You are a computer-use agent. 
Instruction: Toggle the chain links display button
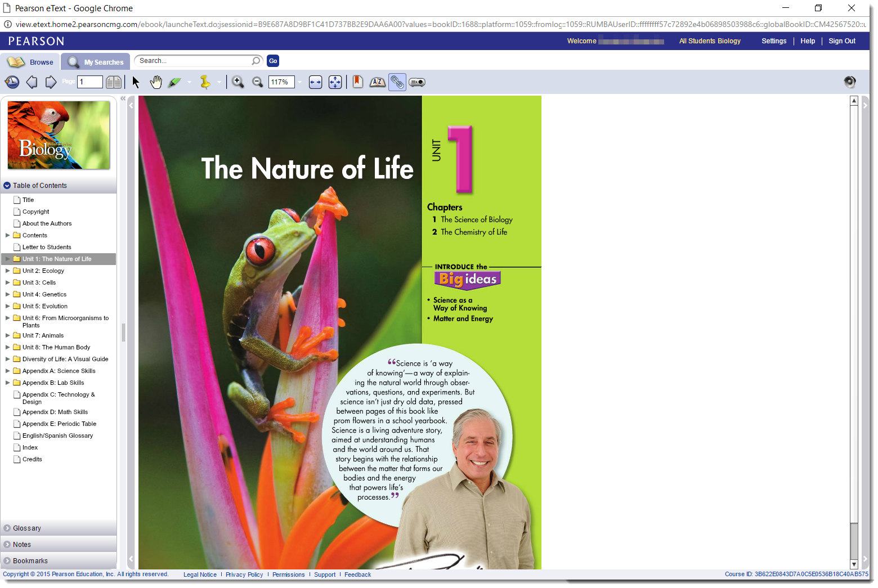[397, 82]
